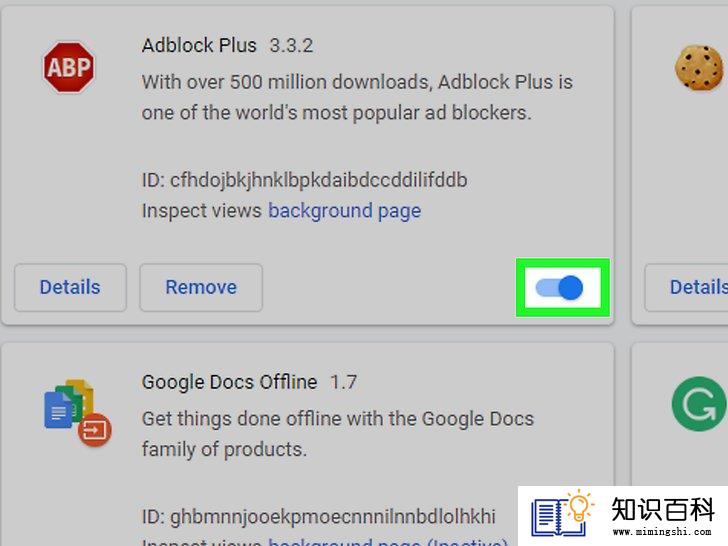Open the inactive background page link

[x=388, y=541]
